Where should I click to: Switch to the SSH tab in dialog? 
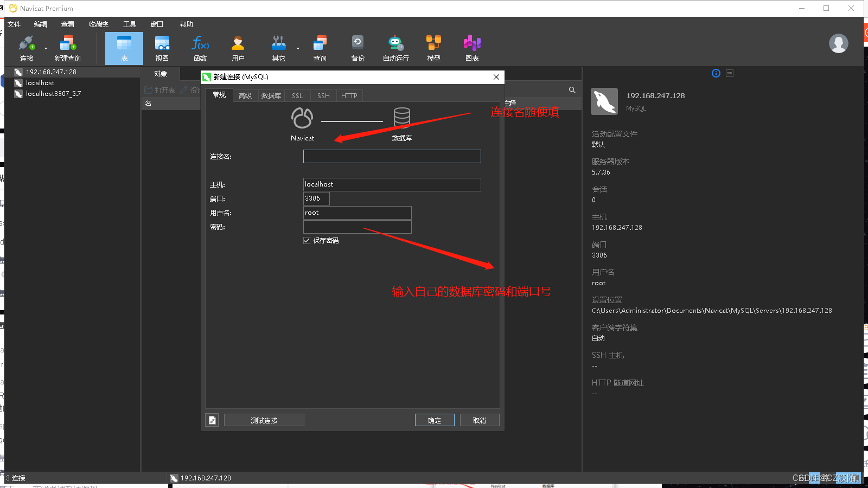pyautogui.click(x=323, y=96)
